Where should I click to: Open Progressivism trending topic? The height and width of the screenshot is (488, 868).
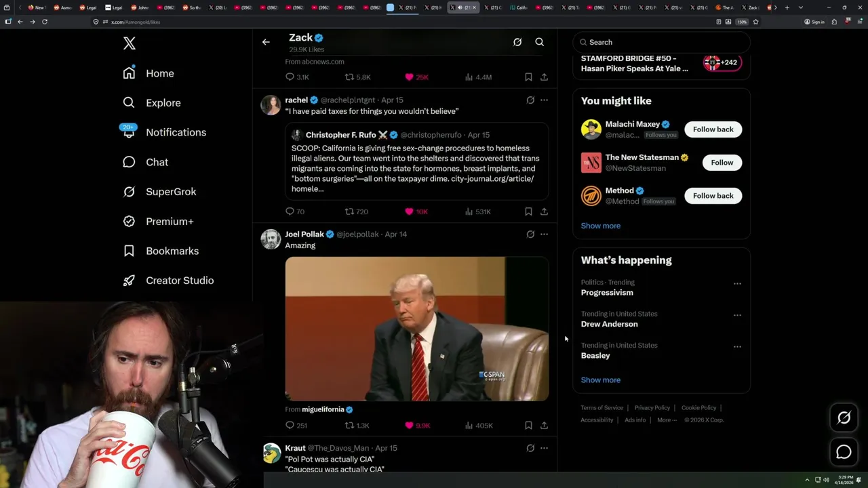coord(607,293)
